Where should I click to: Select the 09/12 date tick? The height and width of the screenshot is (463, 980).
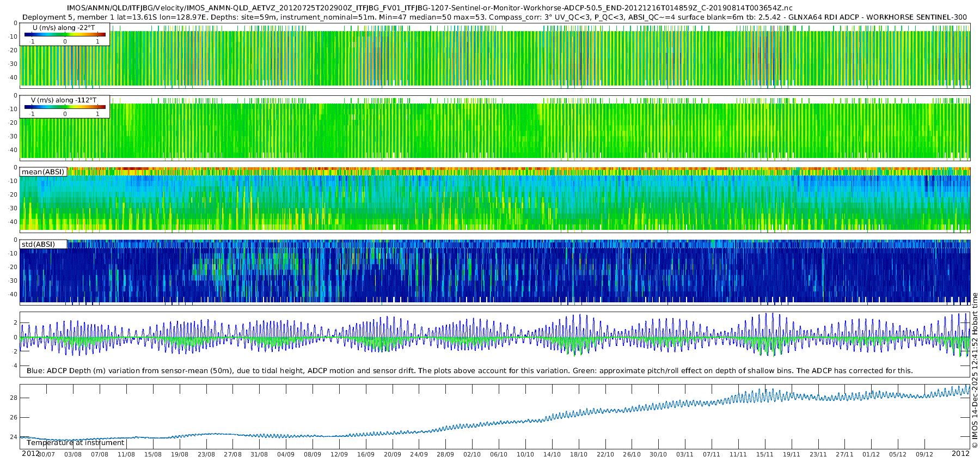[924, 454]
